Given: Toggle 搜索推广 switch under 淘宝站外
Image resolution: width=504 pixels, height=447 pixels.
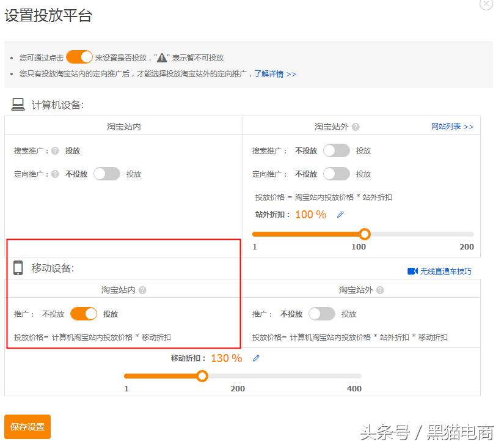Looking at the screenshot, I should [x=336, y=150].
